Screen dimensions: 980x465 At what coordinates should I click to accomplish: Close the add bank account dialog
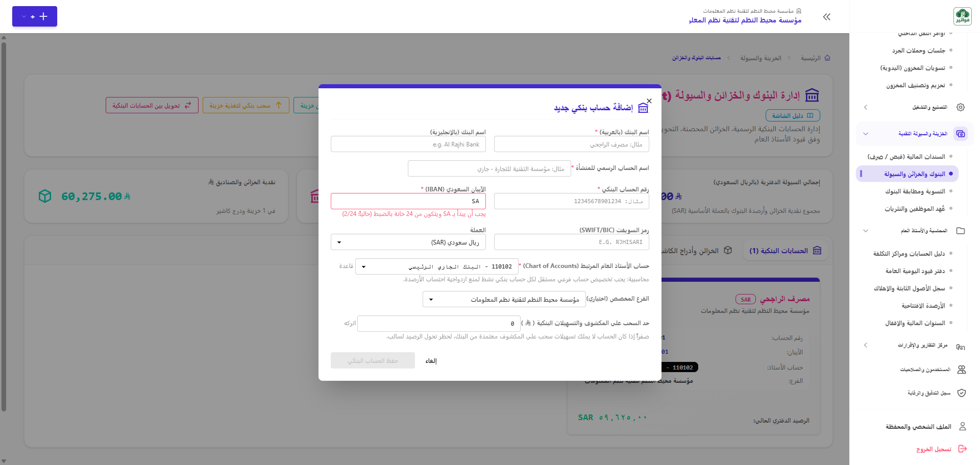(x=649, y=101)
